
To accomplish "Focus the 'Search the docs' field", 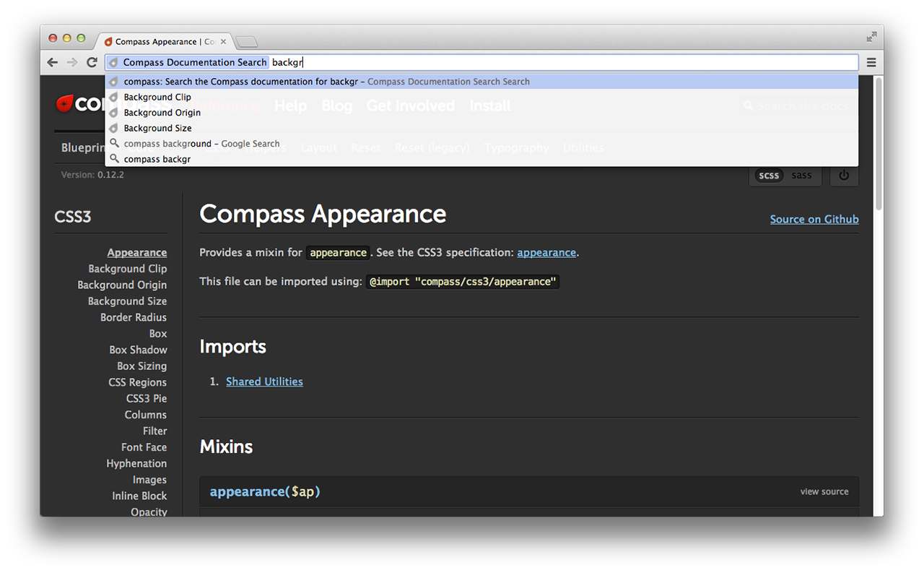I will point(797,106).
